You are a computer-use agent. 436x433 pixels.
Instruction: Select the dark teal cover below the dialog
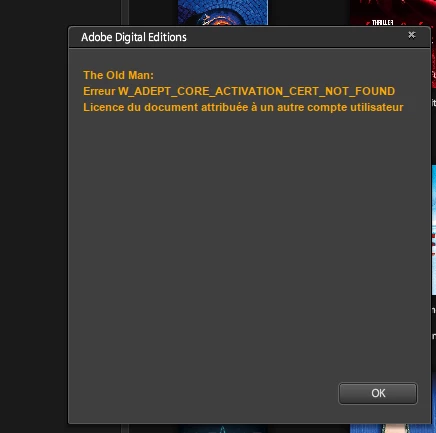223,429
